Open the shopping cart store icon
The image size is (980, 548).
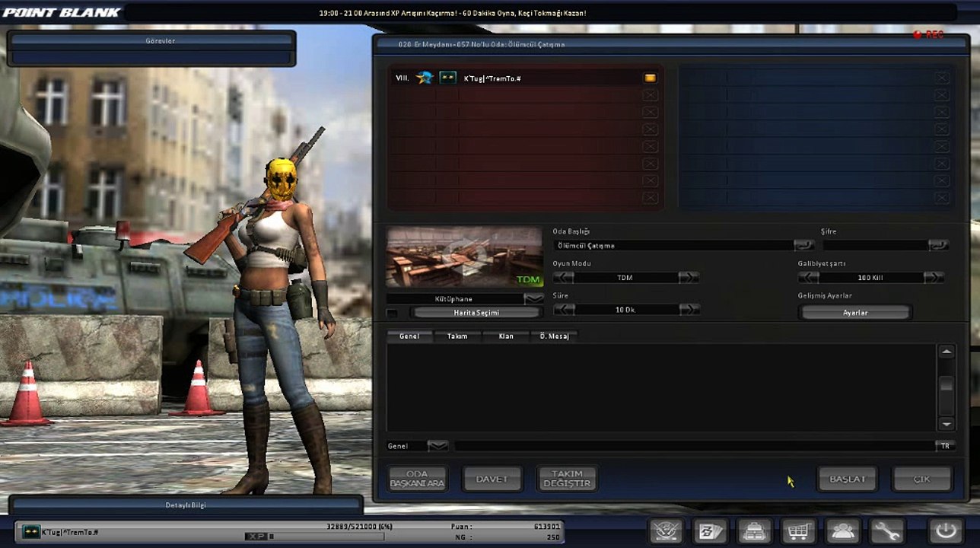[x=798, y=530]
